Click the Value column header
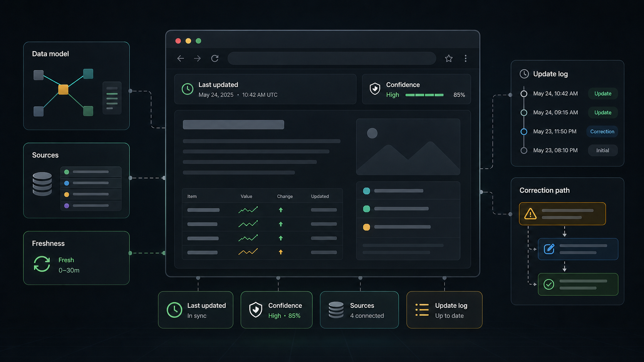Screen dimensions: 644x362 (x=247, y=196)
